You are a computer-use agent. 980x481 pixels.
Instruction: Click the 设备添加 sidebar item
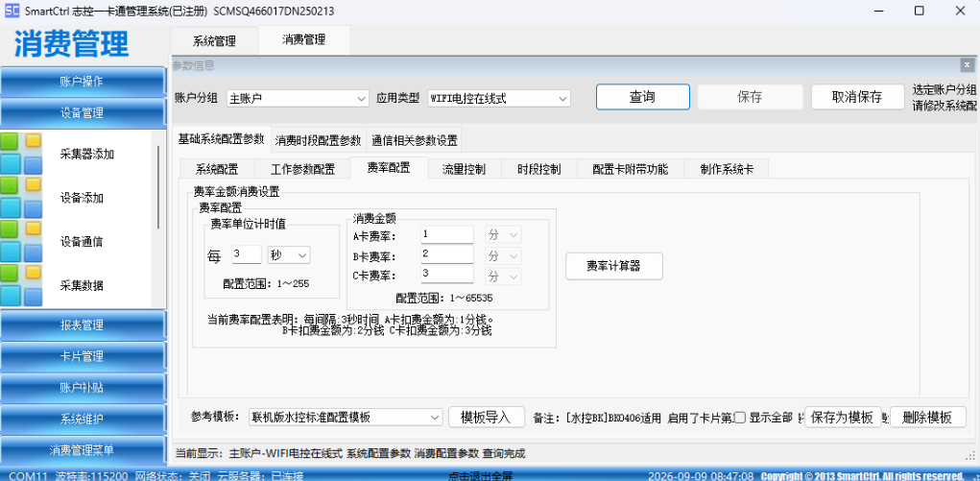[82, 199]
